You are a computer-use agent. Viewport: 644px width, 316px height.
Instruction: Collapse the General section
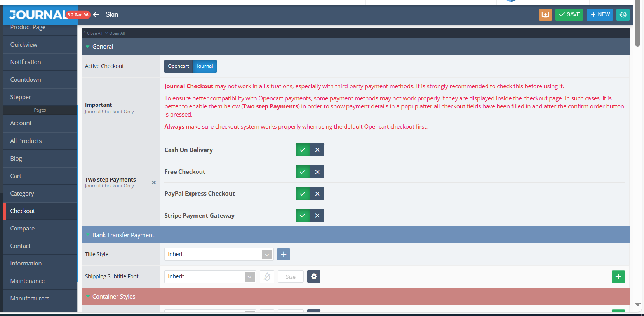pyautogui.click(x=355, y=46)
